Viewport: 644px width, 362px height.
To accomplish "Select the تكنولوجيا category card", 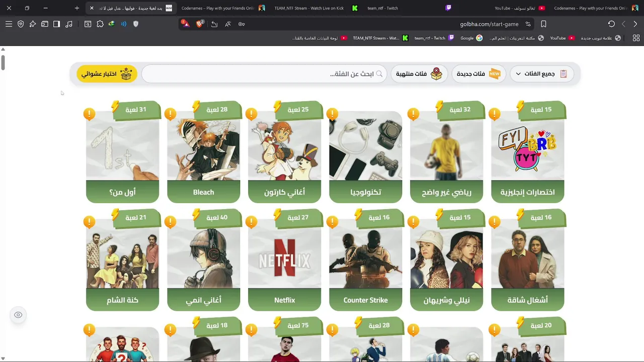I will coord(365,156).
